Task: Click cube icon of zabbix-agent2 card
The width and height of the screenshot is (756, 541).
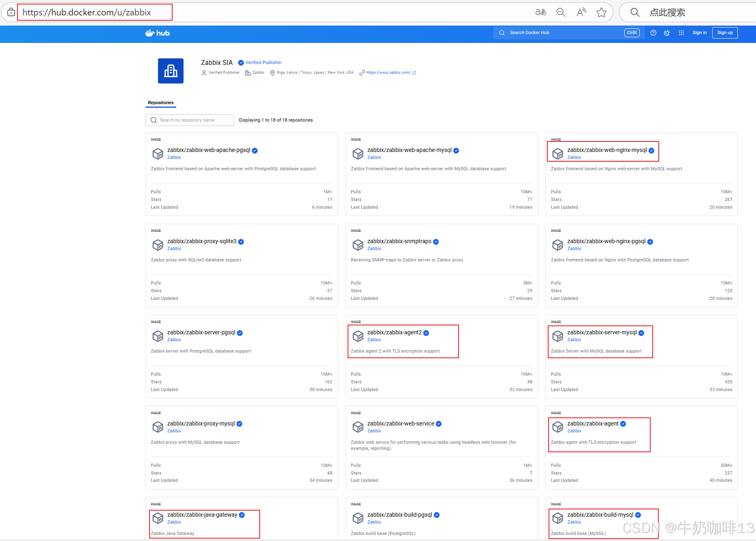Action: (358, 336)
